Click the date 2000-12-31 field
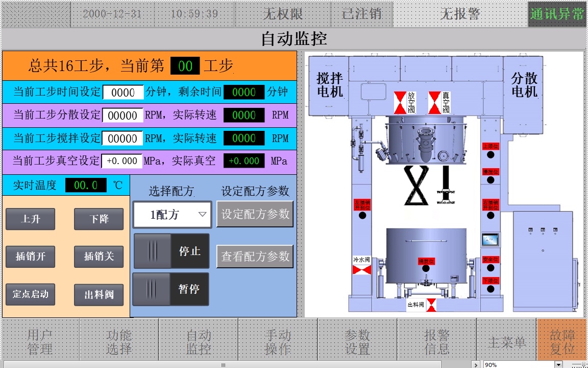588x368 pixels. click(112, 14)
